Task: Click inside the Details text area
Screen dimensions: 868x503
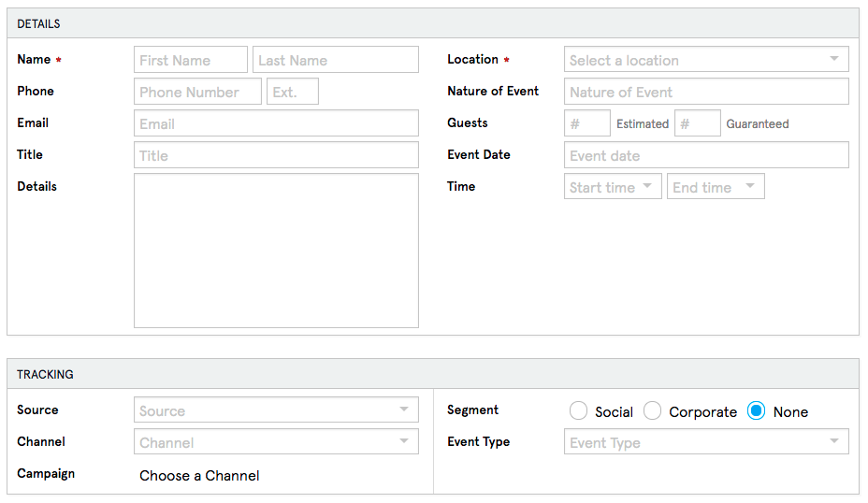Action: point(276,251)
